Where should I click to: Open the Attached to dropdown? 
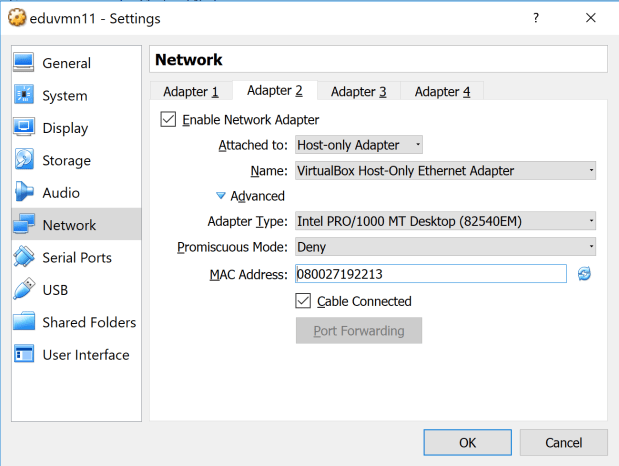coord(359,145)
